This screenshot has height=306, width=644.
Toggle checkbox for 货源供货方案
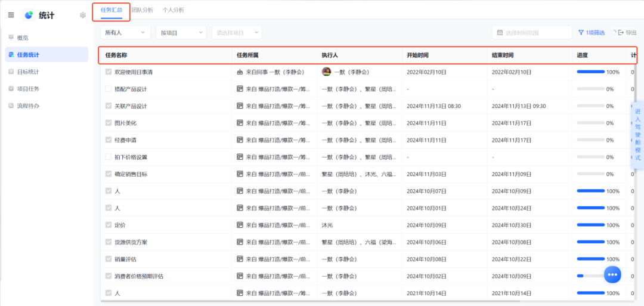[109, 242]
